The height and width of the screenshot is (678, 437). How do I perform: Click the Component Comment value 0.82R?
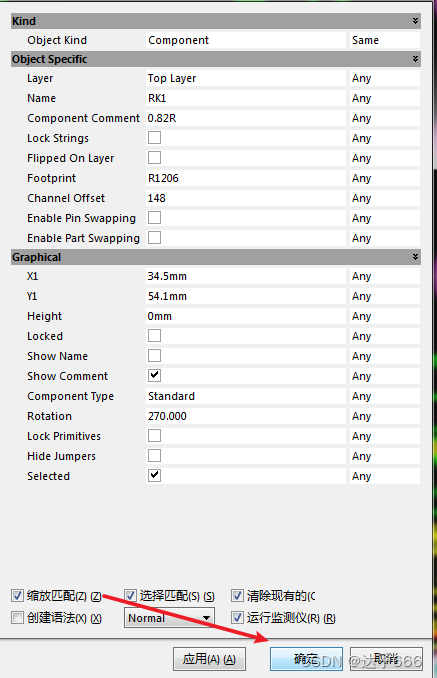coord(246,118)
